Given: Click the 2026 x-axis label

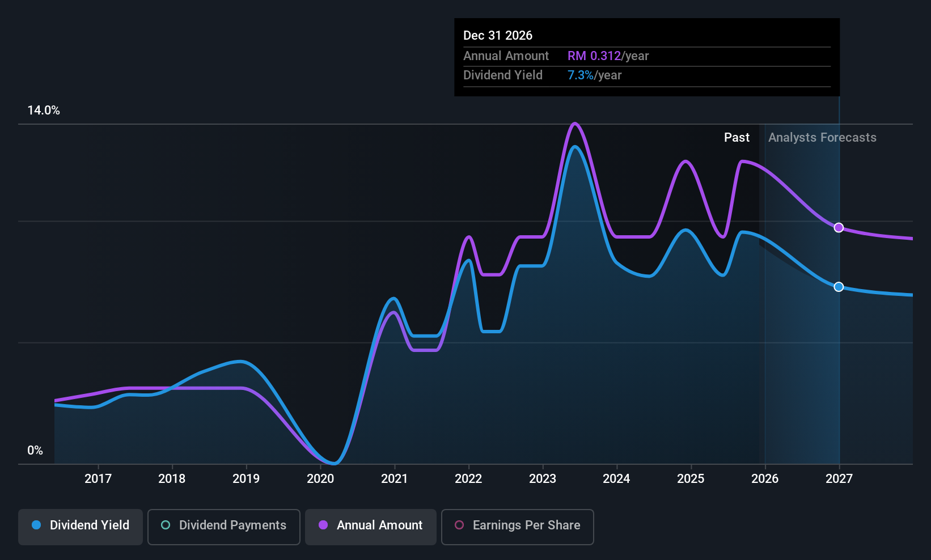Looking at the screenshot, I should pyautogui.click(x=765, y=479).
